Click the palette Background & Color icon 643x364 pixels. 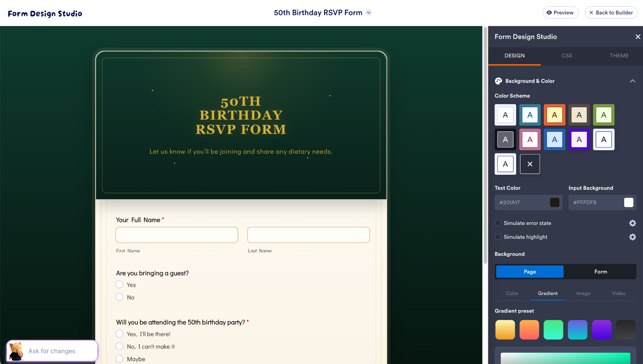click(x=498, y=81)
